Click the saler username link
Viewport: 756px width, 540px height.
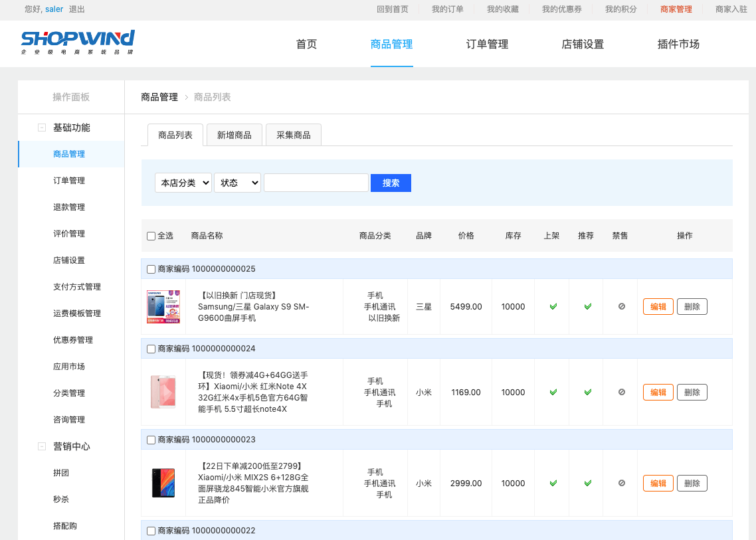click(x=54, y=9)
